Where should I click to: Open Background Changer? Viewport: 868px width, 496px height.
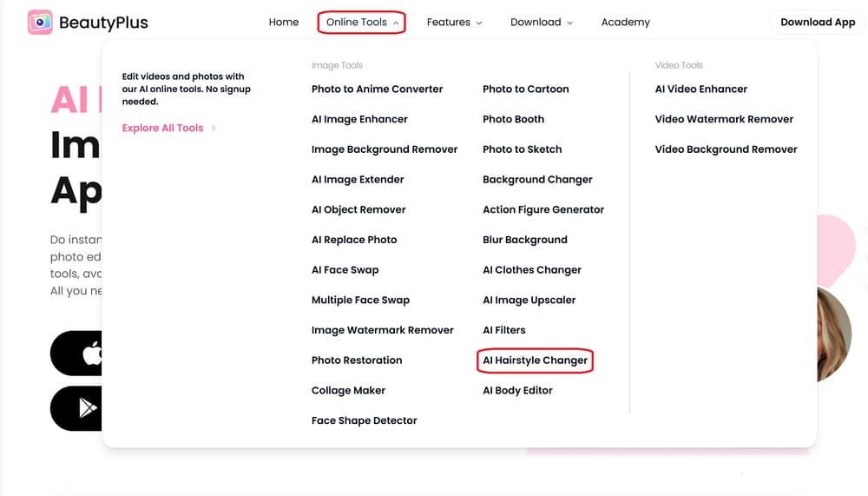click(537, 180)
